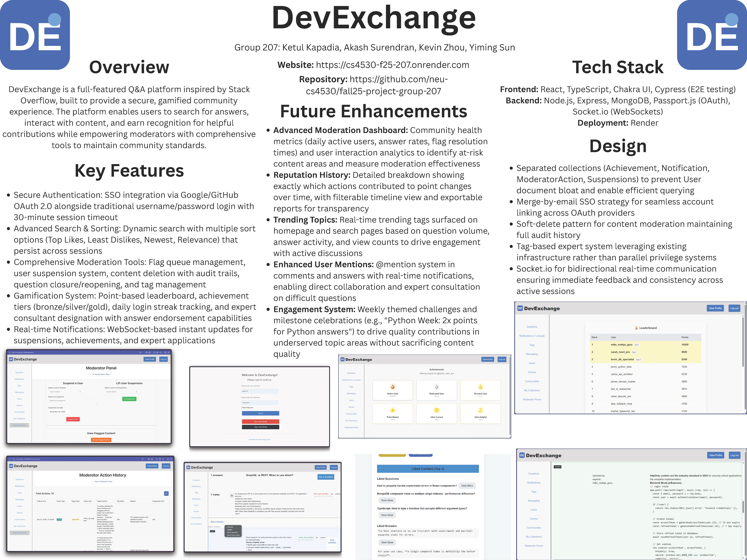
Task: Sign in with Google
Action: tap(260, 422)
